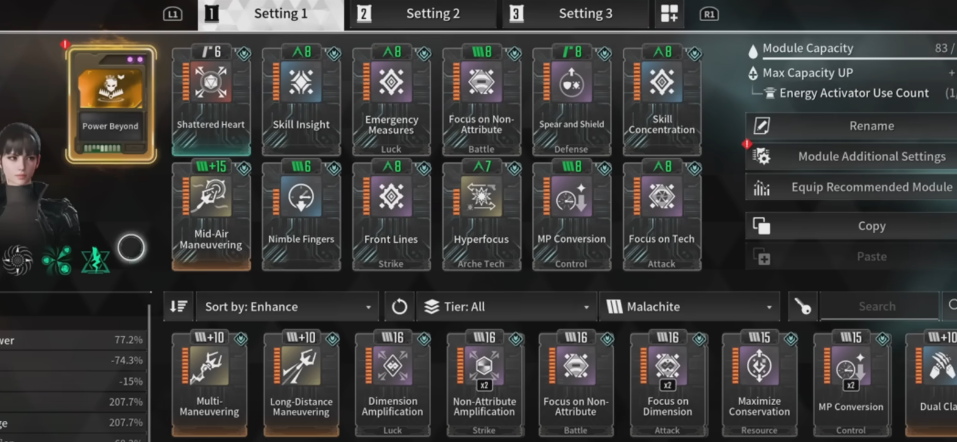Select the Hyperfocus module icon
Viewport: 957px width, 442px height.
pyautogui.click(x=481, y=197)
